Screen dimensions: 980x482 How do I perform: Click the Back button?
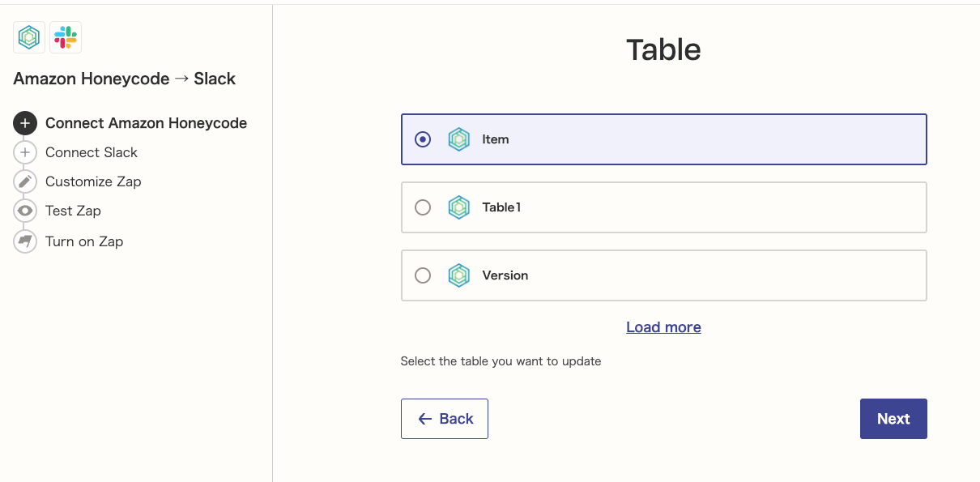pyautogui.click(x=444, y=419)
